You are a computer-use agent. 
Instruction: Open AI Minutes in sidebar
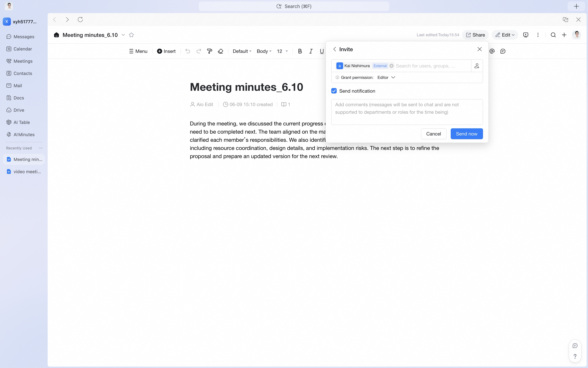point(24,135)
